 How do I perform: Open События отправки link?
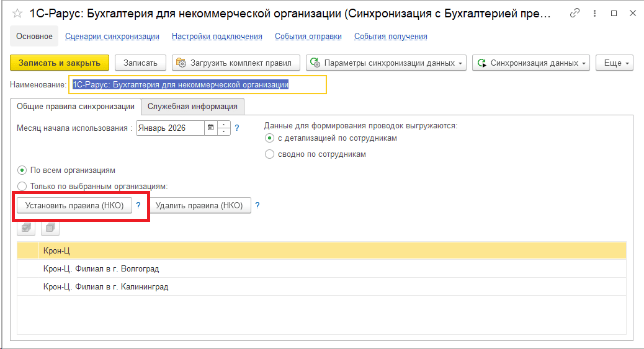click(308, 36)
